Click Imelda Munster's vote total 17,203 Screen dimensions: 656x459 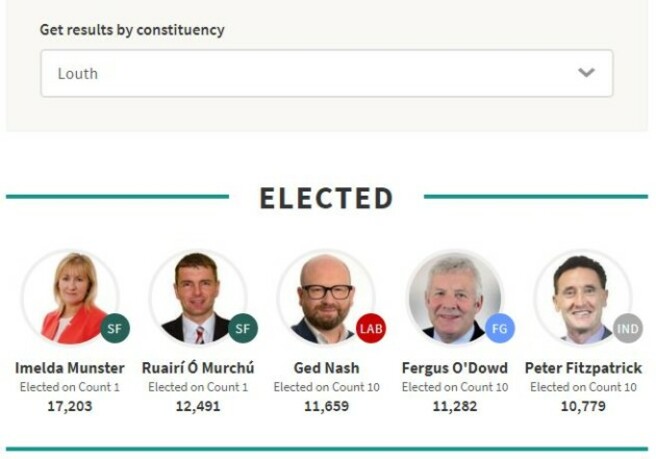70,406
